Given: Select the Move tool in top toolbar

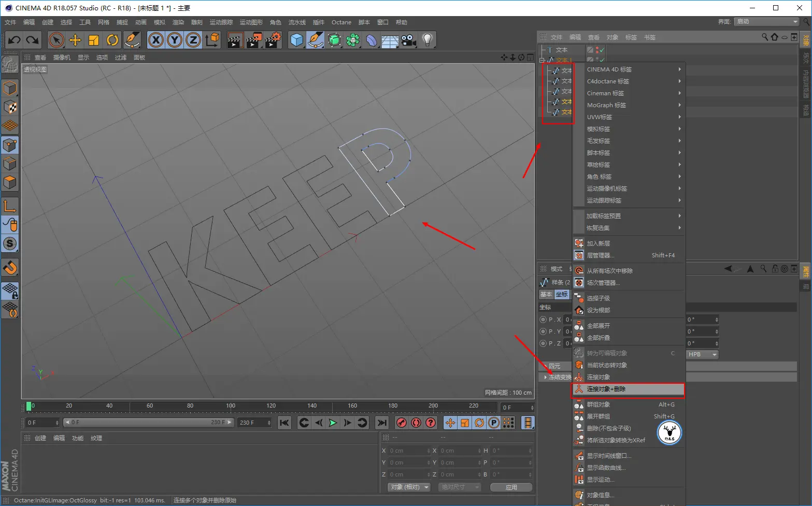Looking at the screenshot, I should click(x=75, y=40).
